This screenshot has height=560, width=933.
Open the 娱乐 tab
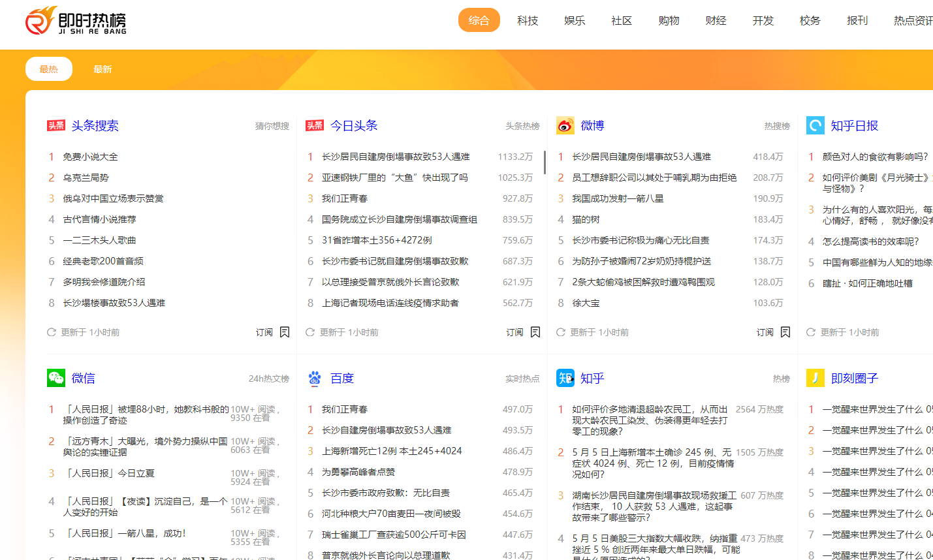[575, 20]
